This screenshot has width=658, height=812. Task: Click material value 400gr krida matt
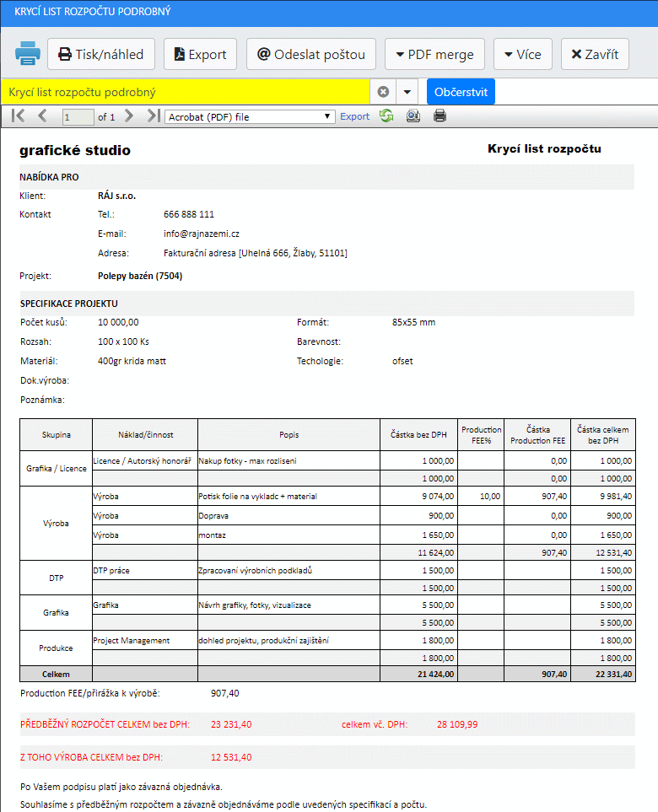click(132, 361)
